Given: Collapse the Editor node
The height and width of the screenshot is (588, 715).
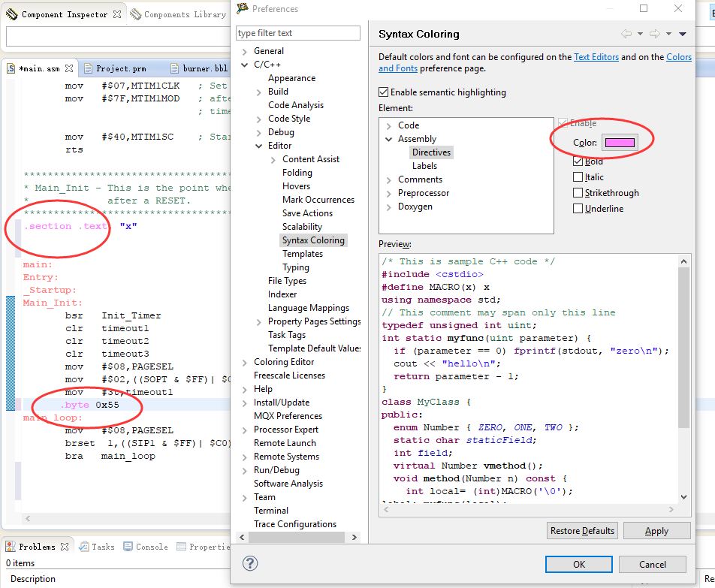Looking at the screenshot, I should 259,146.
